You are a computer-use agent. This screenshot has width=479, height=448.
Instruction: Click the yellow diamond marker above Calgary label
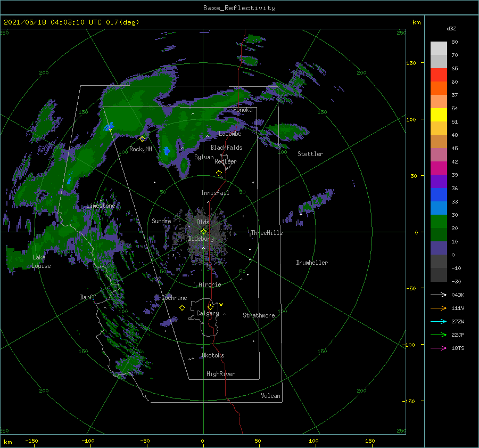[x=210, y=307]
